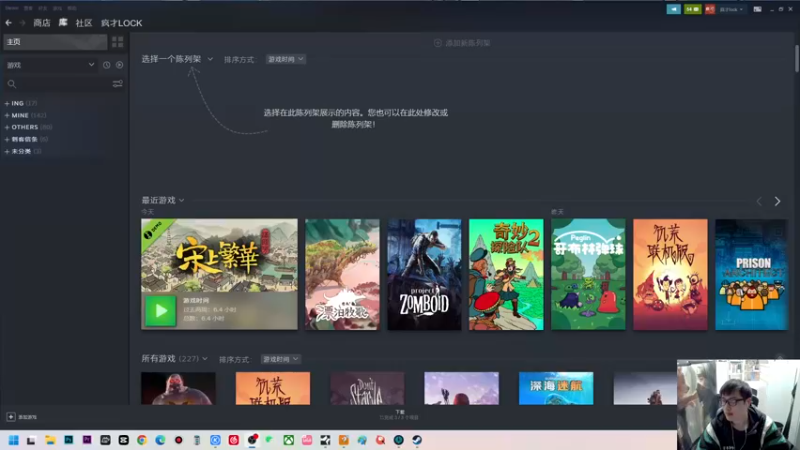Open the 奇妙探险队2 game cover
Screen dimensions: 800x450
coord(506,274)
